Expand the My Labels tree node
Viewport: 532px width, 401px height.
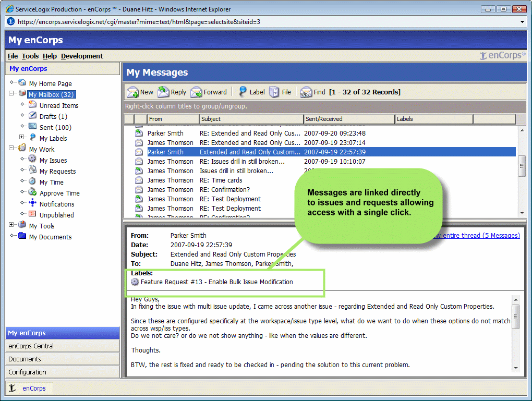[x=22, y=137]
